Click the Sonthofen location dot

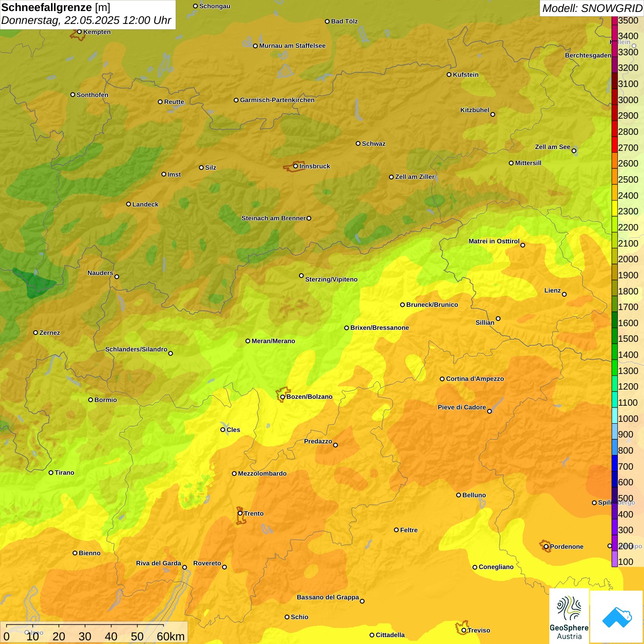(73, 95)
